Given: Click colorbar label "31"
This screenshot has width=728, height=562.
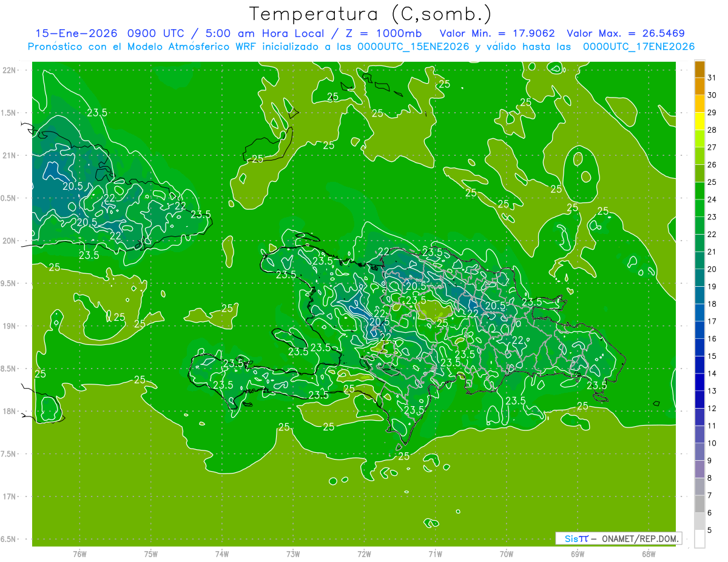Looking at the screenshot, I should click(712, 78).
